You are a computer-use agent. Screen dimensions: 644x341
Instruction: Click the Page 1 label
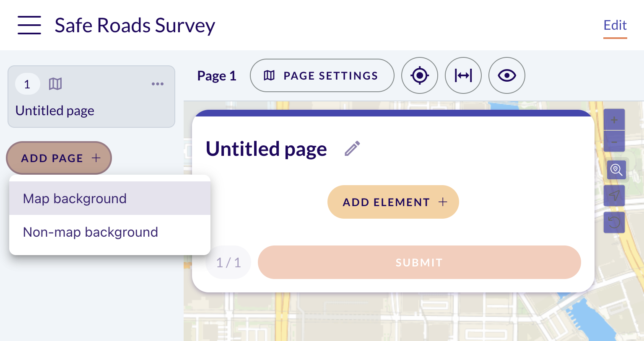click(x=217, y=76)
